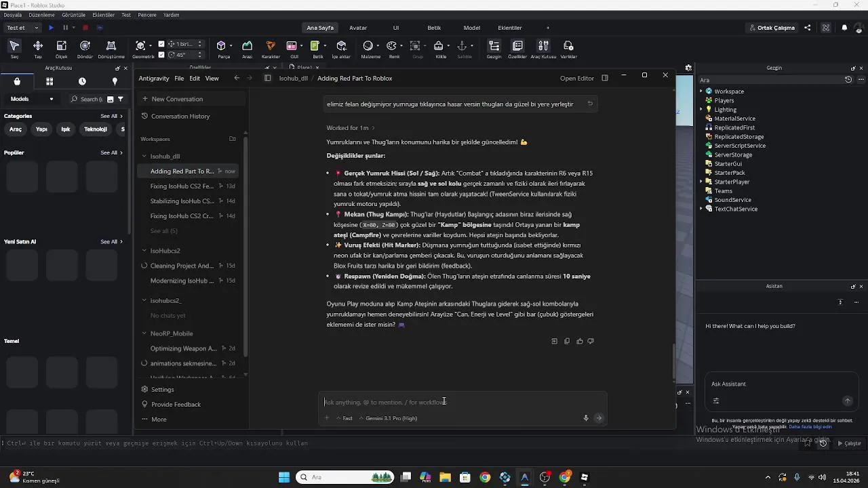Viewport: 868px width, 488px height.
Task: Switch to the Avatar ribbon tab
Action: tap(358, 28)
